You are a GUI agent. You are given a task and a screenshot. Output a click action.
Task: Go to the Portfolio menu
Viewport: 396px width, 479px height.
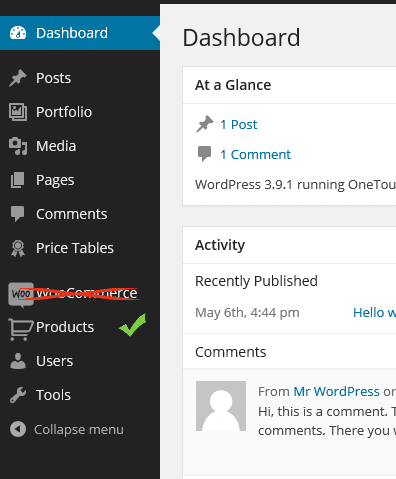80,112
